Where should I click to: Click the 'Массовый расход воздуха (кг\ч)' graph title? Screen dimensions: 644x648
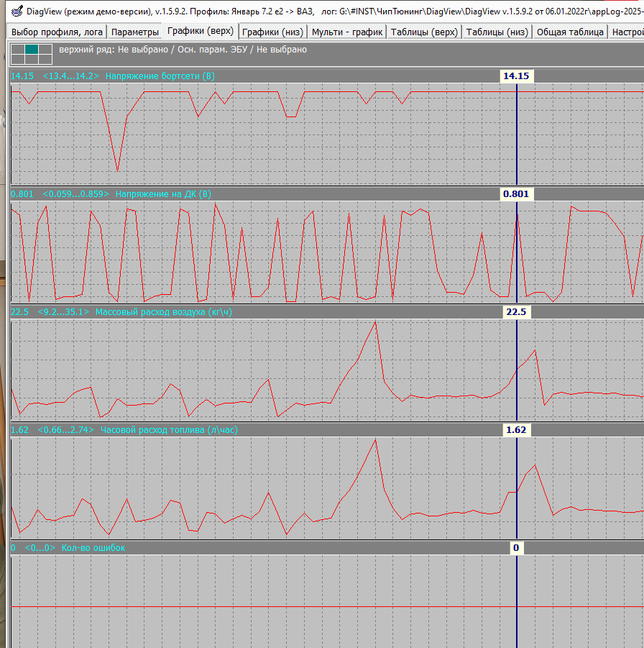tap(164, 311)
